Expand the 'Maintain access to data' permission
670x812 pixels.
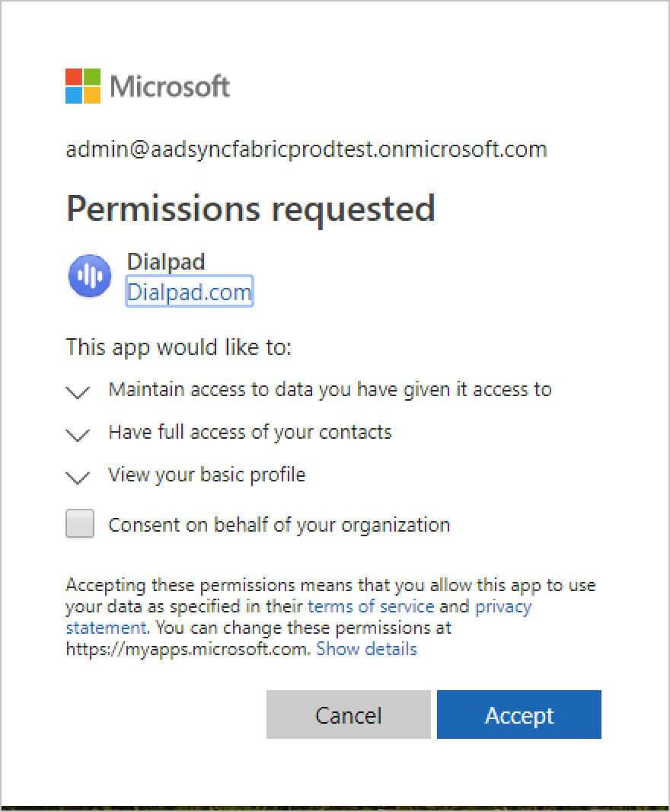tap(78, 391)
